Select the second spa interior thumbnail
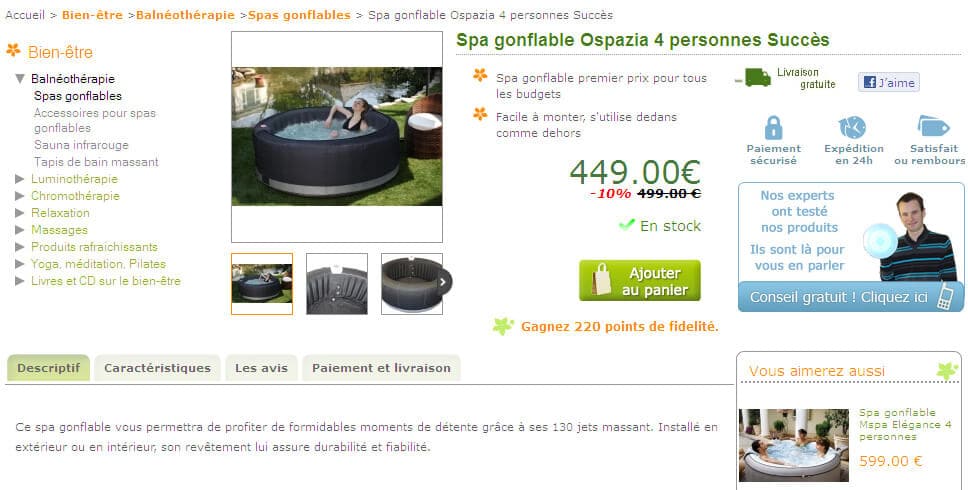The width and height of the screenshot is (968, 490). point(337,283)
